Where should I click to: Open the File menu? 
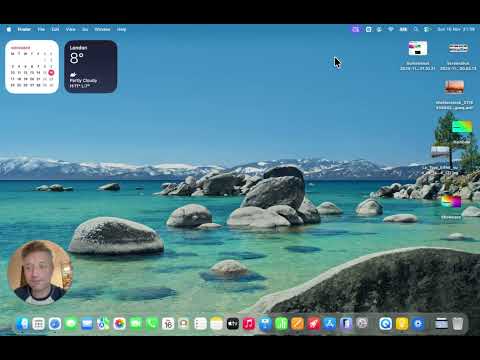point(41,29)
